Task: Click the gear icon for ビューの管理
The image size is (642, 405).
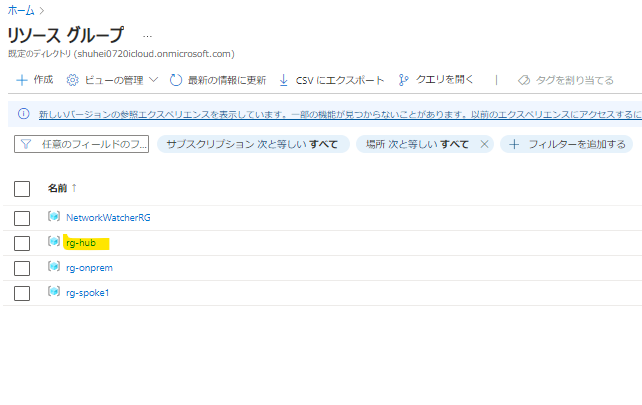Action: tap(72, 80)
